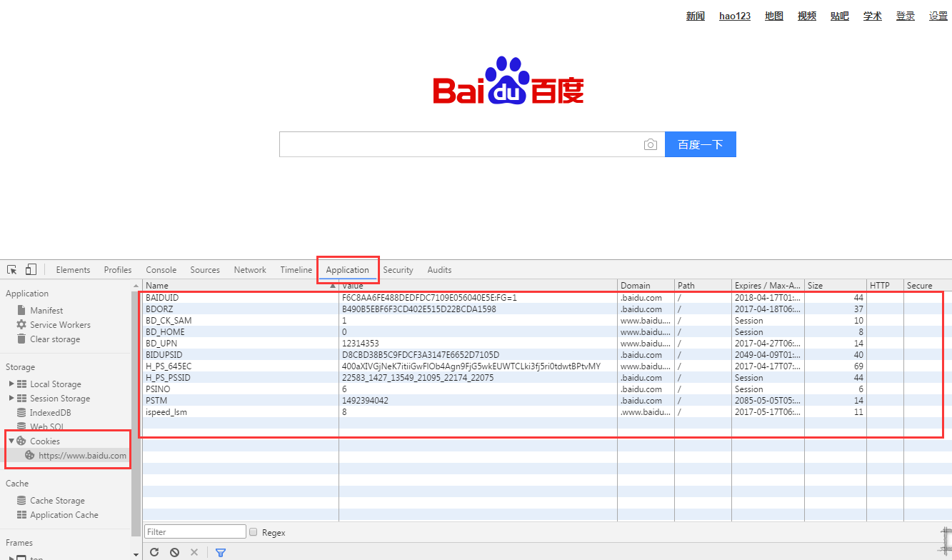The height and width of the screenshot is (560, 952).
Task: Open the Network tab
Action: (250, 269)
